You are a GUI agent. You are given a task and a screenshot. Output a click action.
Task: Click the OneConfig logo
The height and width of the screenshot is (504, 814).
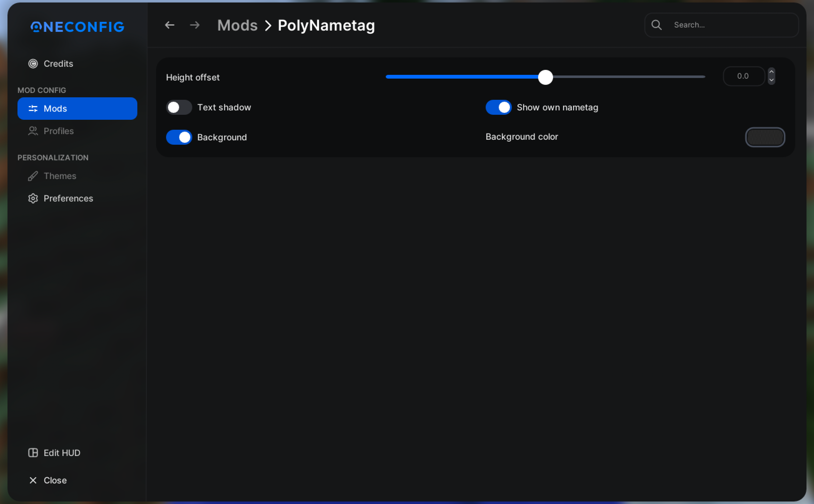click(77, 27)
